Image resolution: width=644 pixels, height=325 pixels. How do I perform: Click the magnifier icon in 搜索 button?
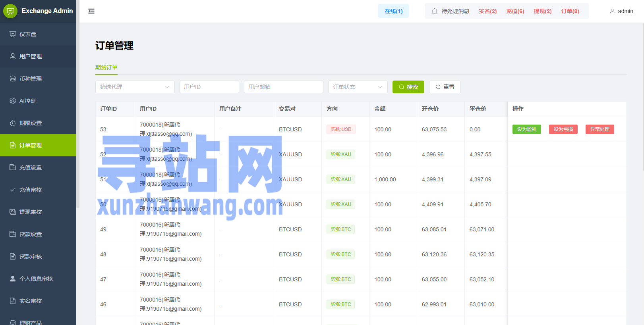tap(402, 87)
